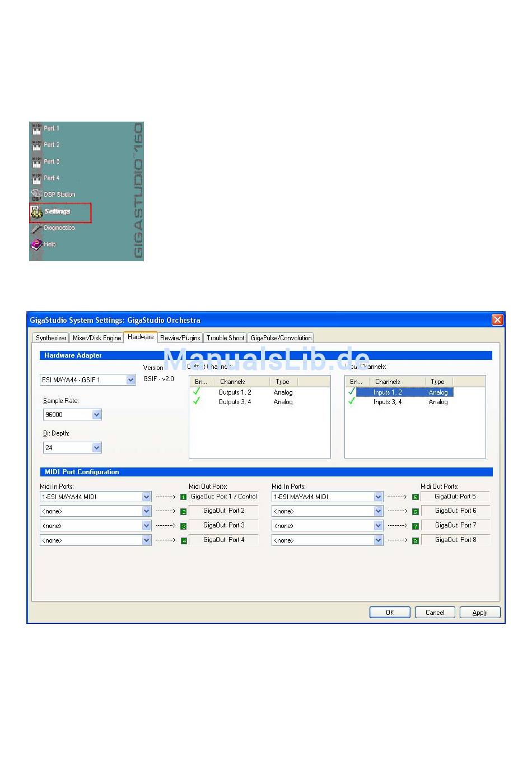Open Midi In dropdown for GigaOut Port 5
The height and width of the screenshot is (778, 532).
[378, 497]
